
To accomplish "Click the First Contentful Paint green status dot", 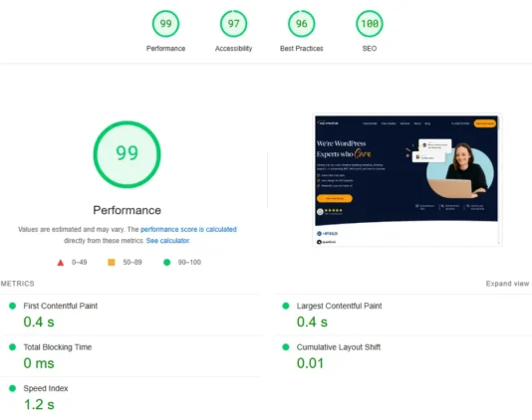I will coord(13,307).
